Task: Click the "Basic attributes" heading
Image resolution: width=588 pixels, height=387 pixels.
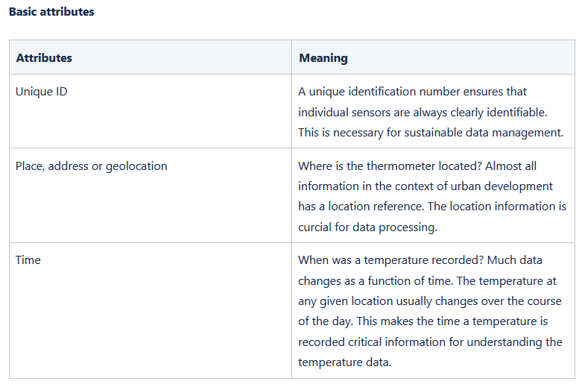Action: point(51,12)
